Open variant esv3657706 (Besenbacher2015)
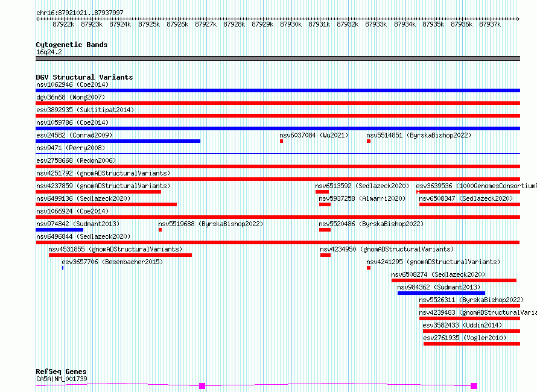537x392 pixels. coord(112,262)
